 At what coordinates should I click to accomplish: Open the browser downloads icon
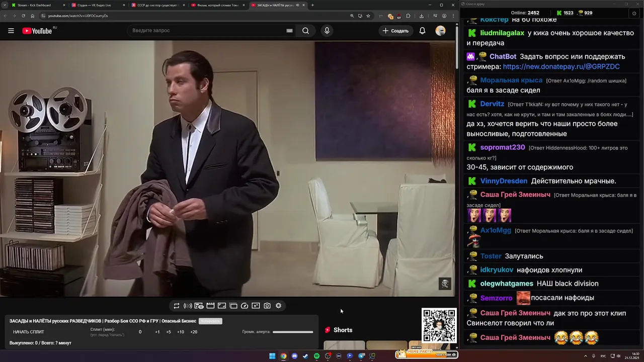click(x=422, y=16)
